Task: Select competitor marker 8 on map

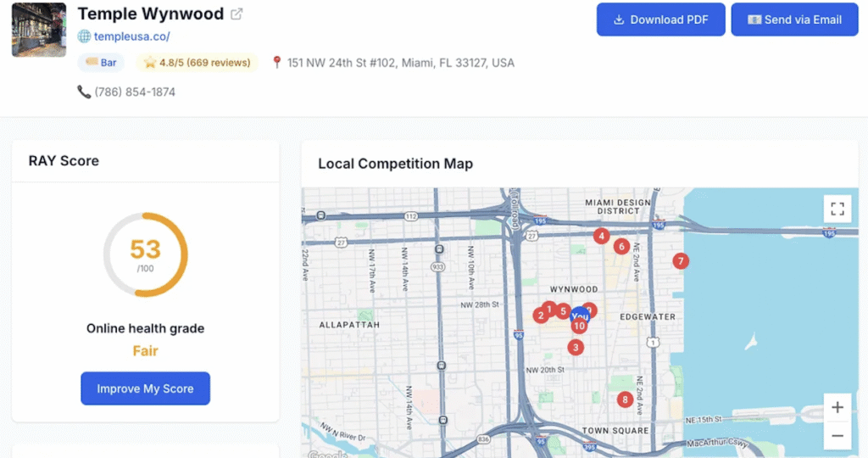Action: 626,399
